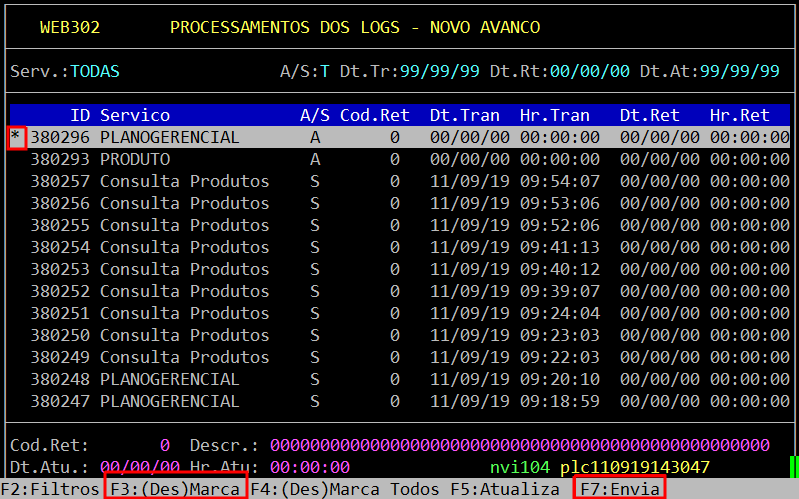Click F7:Envia to send logs
The width and height of the screenshot is (799, 499).
[620, 489]
